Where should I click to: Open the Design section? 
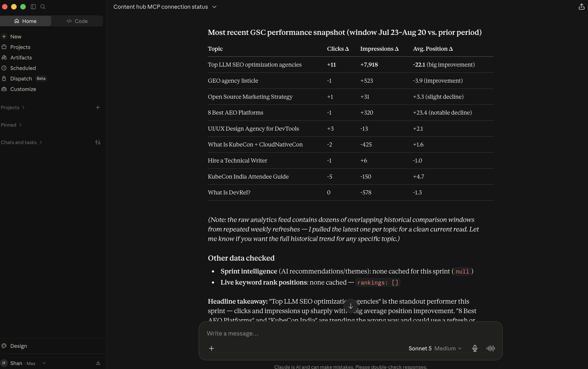[x=19, y=346]
